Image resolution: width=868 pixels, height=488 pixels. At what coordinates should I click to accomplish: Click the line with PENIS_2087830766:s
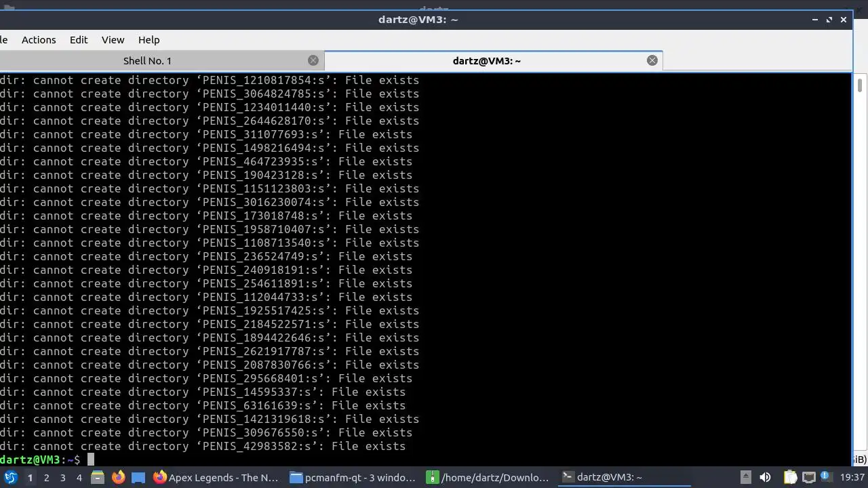210,365
